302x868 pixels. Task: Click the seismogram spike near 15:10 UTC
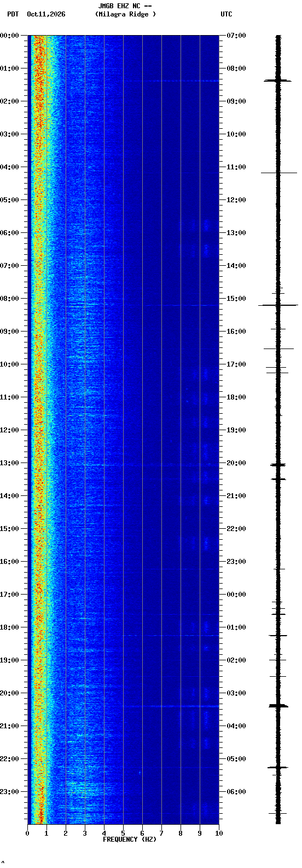click(278, 305)
